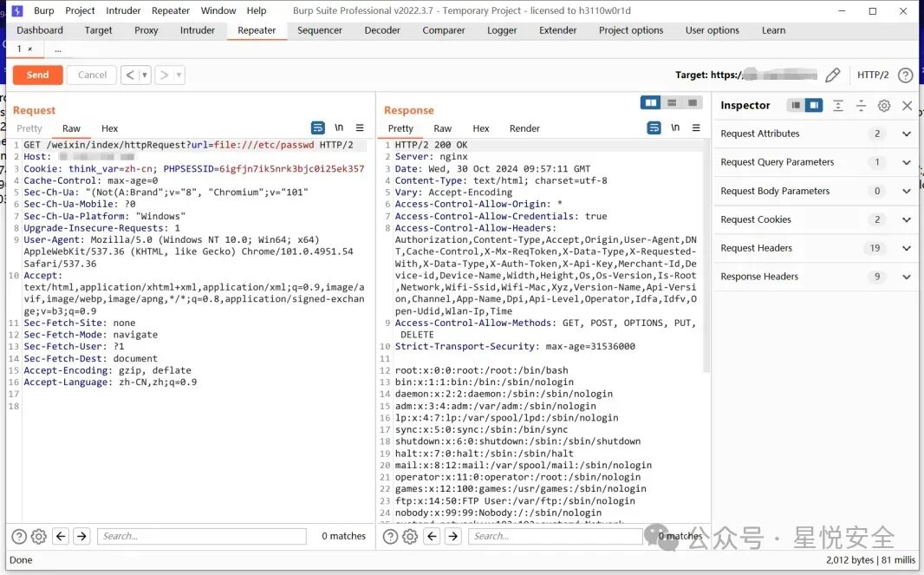The height and width of the screenshot is (575, 924).
Task: Open the Extender tab
Action: 557,30
